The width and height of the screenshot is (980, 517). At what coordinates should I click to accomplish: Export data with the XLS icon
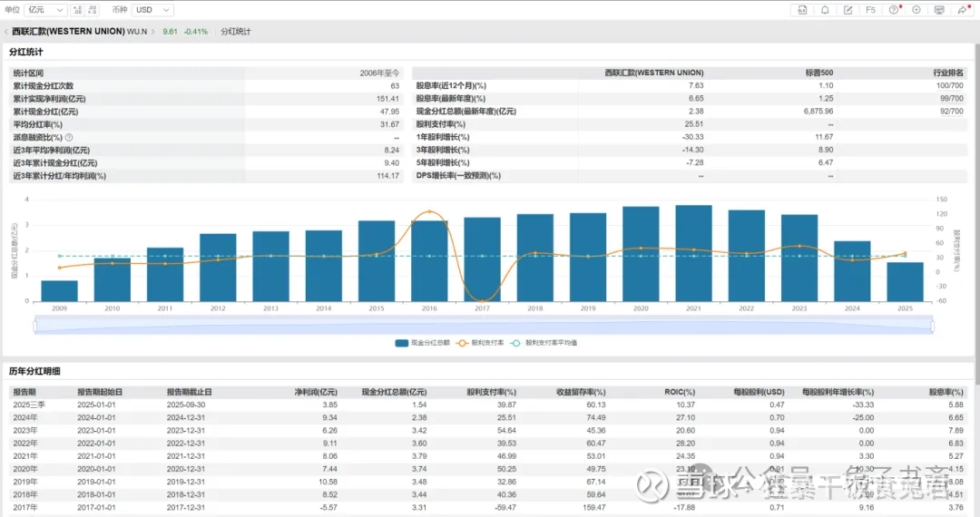[x=802, y=9]
